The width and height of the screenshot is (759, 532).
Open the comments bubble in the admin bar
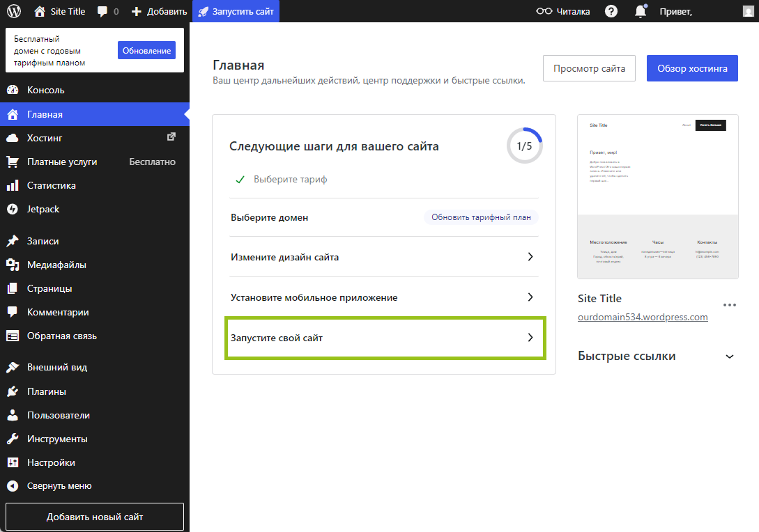coord(102,12)
